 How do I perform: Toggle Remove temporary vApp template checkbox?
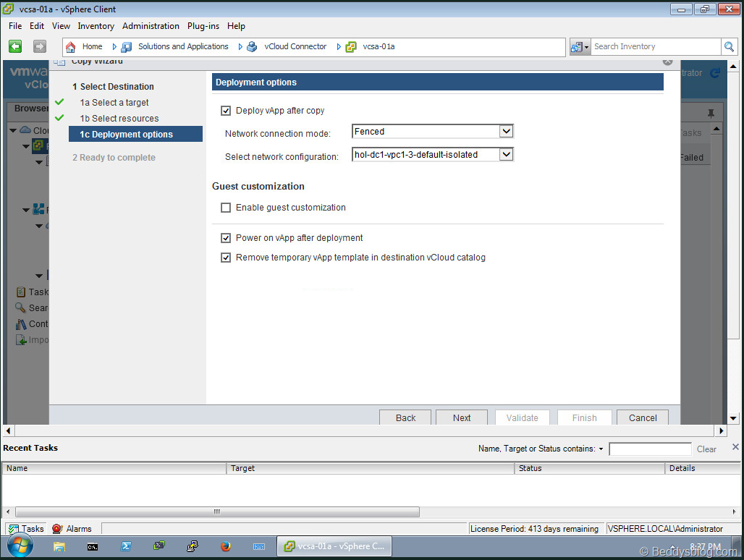tap(226, 258)
